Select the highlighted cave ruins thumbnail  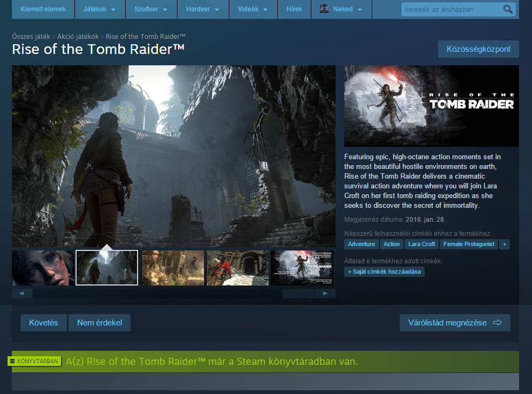coord(107,268)
